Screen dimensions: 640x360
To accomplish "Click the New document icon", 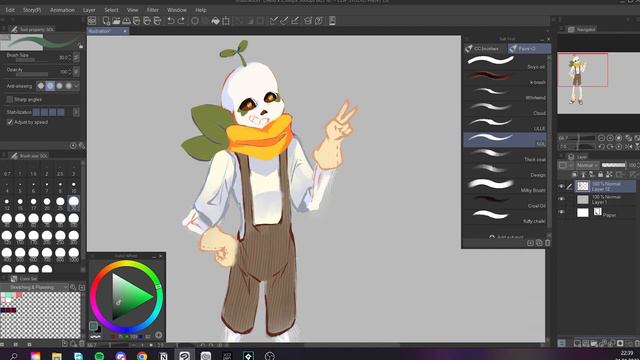I will [x=106, y=21].
